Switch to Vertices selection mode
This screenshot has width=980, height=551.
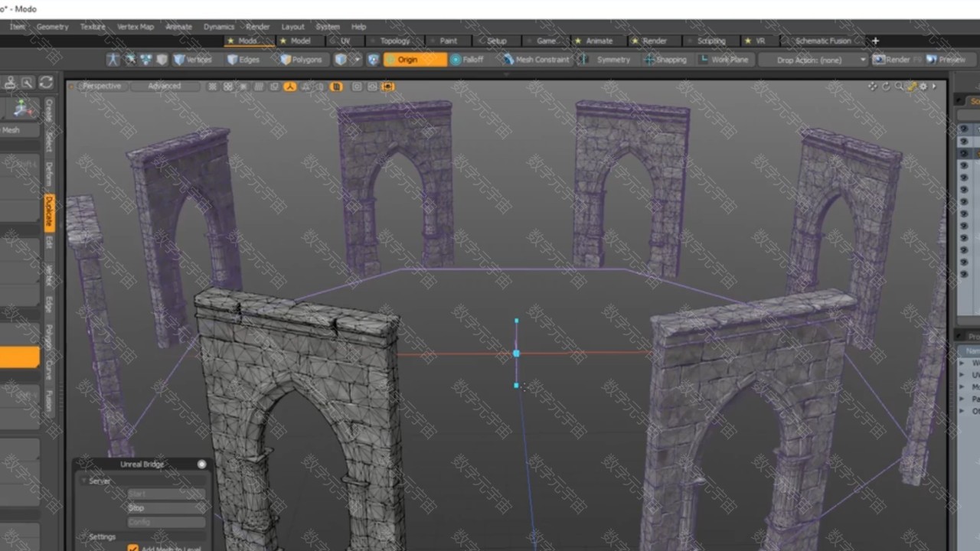[x=192, y=60]
